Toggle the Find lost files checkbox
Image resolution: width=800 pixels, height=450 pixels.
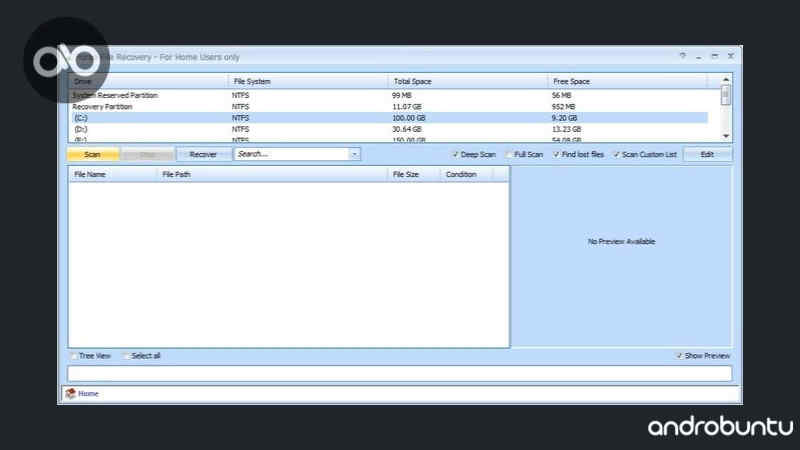556,155
